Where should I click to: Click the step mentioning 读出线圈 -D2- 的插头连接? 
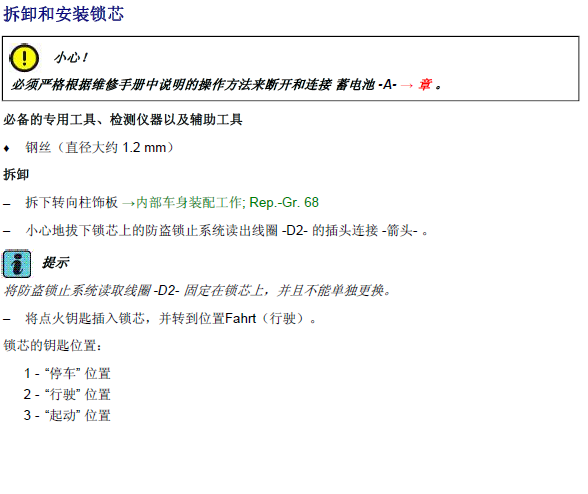tap(227, 230)
